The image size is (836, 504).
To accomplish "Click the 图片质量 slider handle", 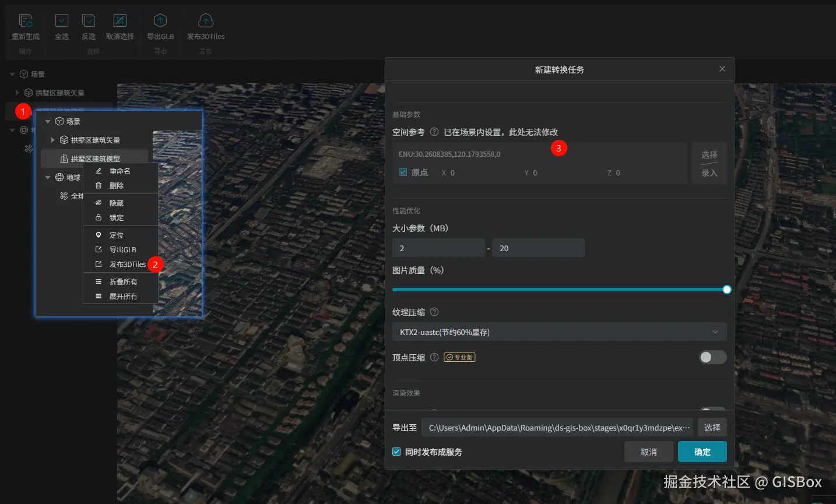I will click(727, 290).
